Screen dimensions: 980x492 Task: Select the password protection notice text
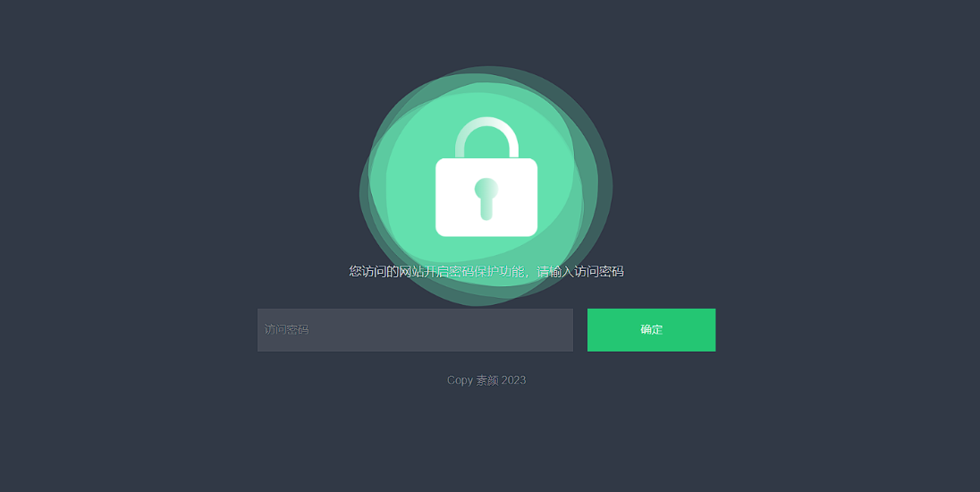tap(486, 271)
